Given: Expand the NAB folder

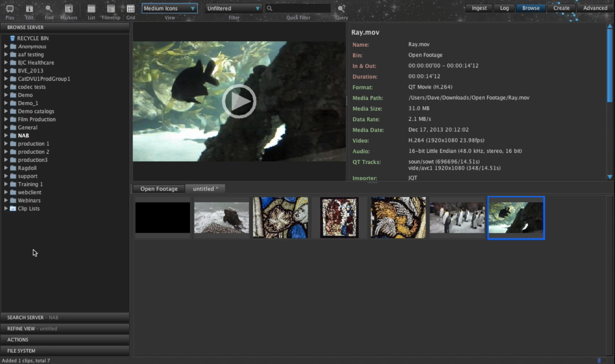Looking at the screenshot, I should [x=6, y=135].
